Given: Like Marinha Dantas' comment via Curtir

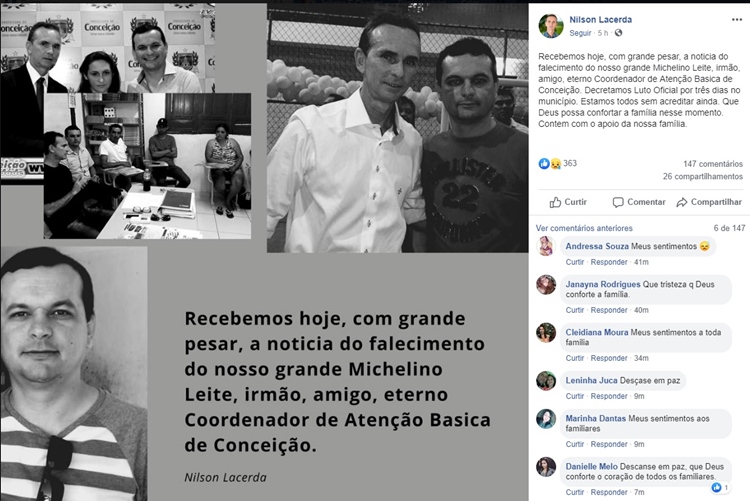Looking at the screenshot, I should tap(574, 444).
